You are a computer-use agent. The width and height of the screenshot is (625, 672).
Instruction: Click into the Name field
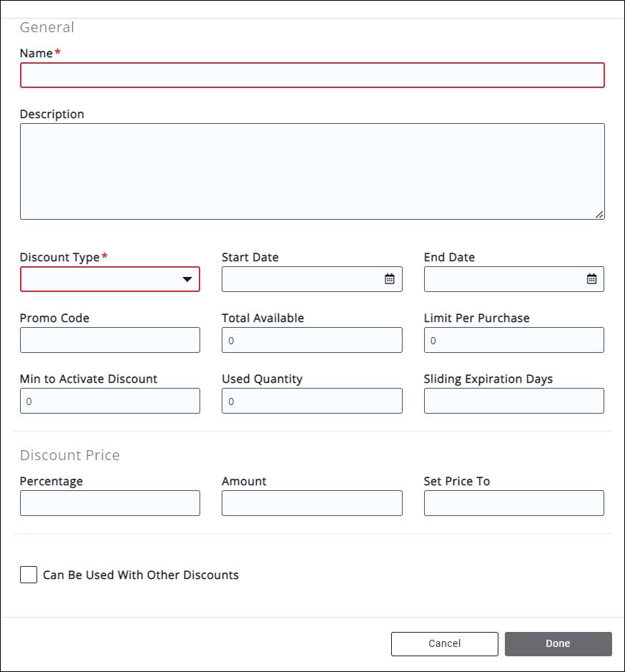312,75
